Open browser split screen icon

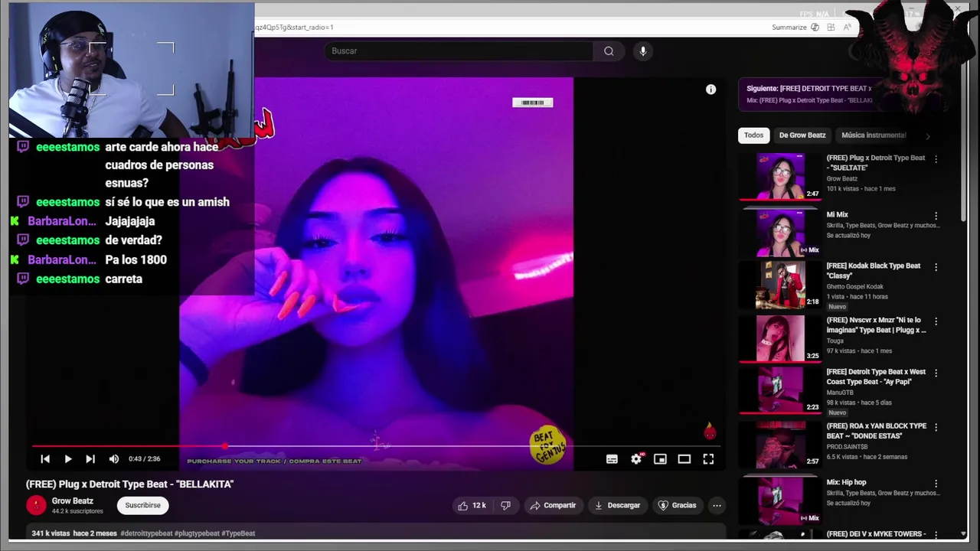(x=831, y=28)
